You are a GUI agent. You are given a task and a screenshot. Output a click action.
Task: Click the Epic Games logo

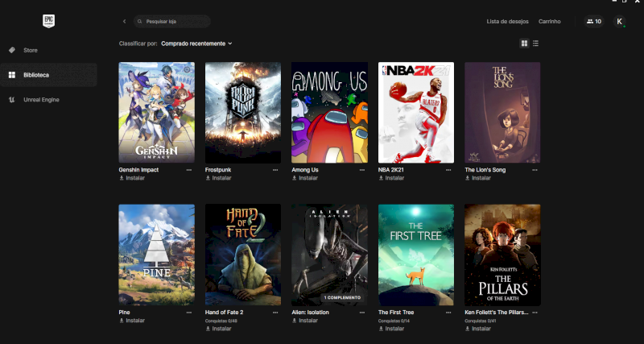(x=48, y=21)
